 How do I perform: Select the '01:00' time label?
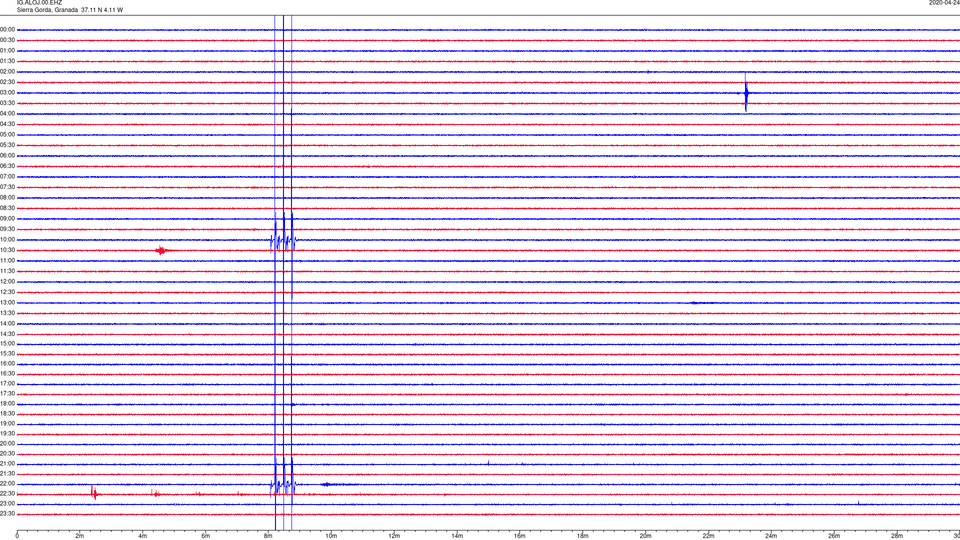coord(7,51)
